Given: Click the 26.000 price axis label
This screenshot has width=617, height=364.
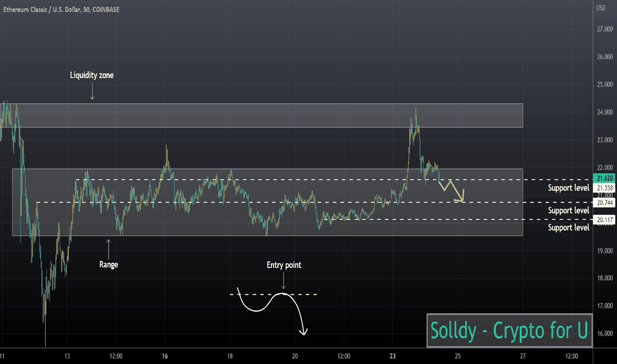Looking at the screenshot, I should 605,57.
